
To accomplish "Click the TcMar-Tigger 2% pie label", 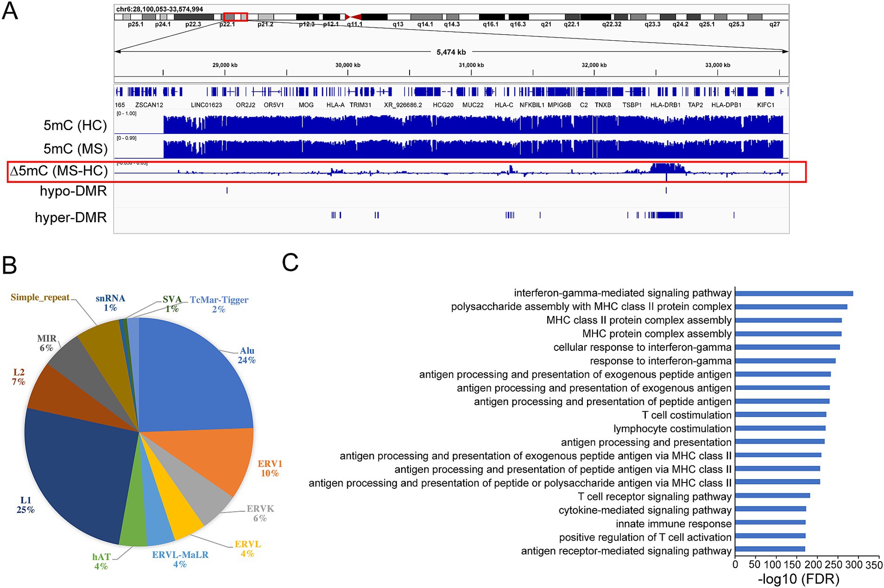I will [219, 304].
